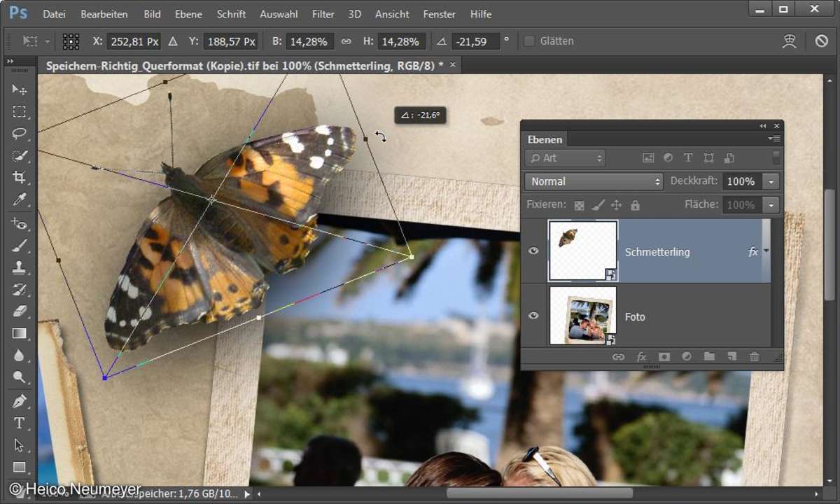Open the Ansicht menu
The image size is (840, 504).
tap(393, 13)
